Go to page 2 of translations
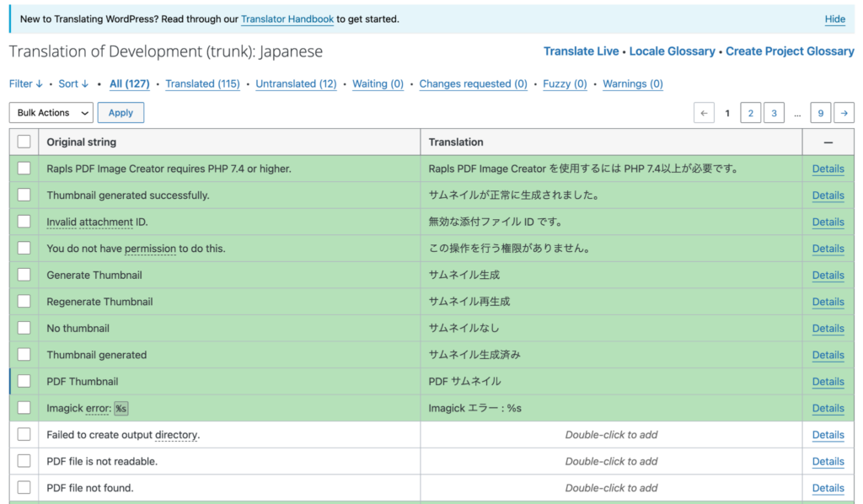 (750, 112)
